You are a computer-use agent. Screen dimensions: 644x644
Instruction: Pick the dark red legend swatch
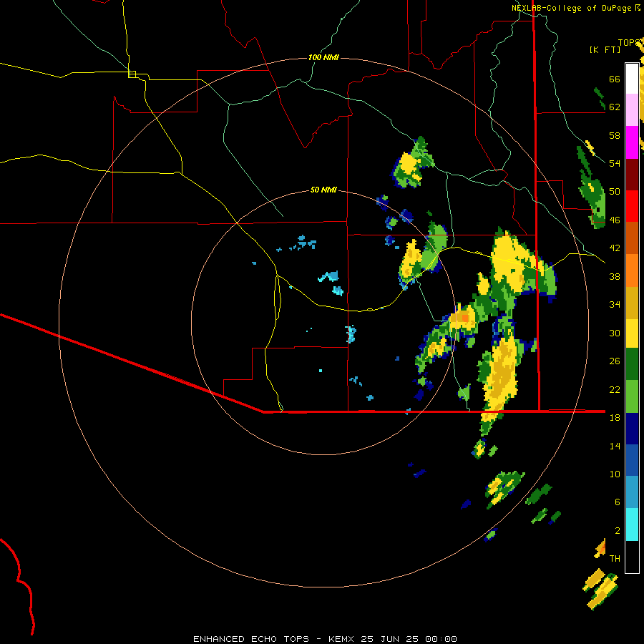[x=632, y=175]
